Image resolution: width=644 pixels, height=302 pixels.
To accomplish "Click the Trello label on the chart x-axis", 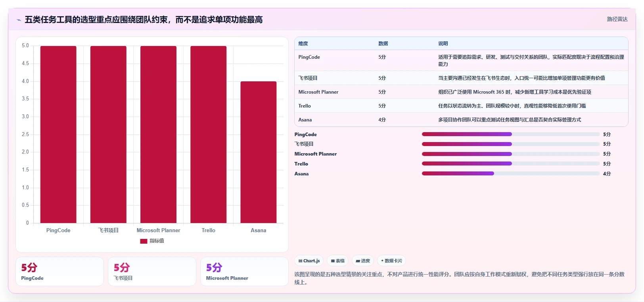I will click(208, 230).
